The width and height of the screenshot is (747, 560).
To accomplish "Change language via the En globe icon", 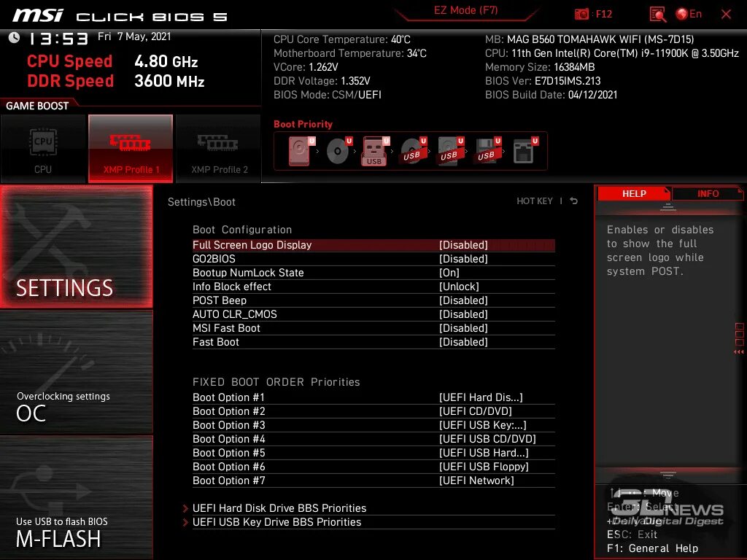I will click(x=689, y=14).
